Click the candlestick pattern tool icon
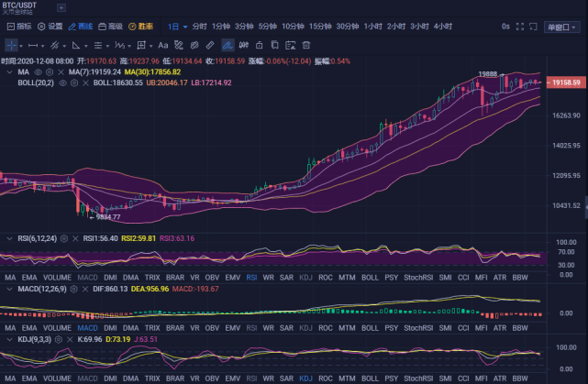Image resolution: width=588 pixels, height=384 pixels. coord(244,45)
